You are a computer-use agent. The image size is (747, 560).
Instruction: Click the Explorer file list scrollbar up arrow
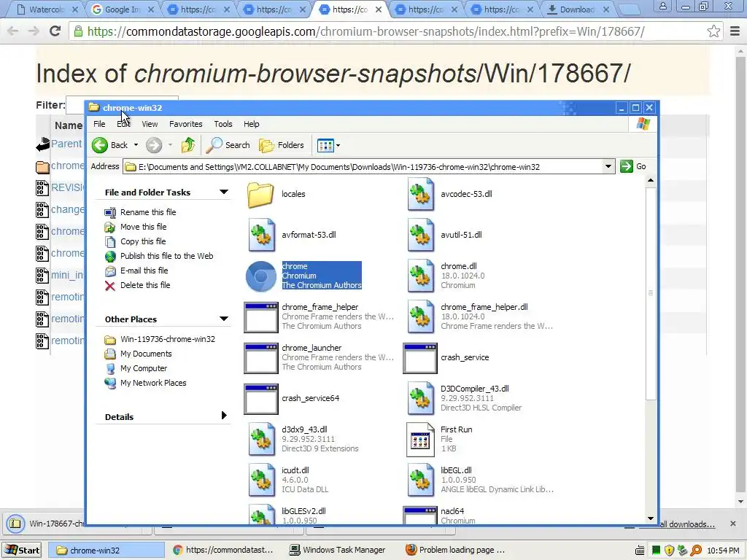tap(651, 181)
